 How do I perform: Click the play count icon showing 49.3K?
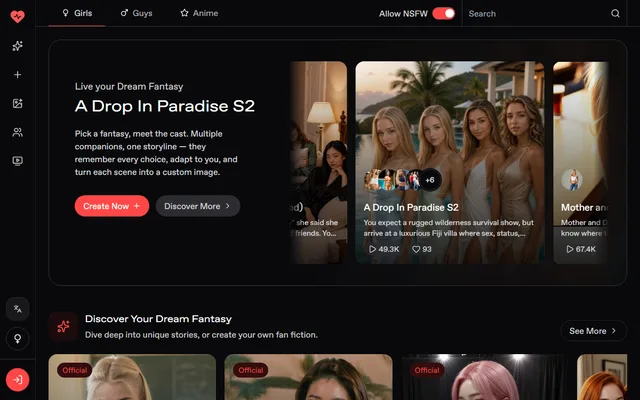(x=372, y=249)
